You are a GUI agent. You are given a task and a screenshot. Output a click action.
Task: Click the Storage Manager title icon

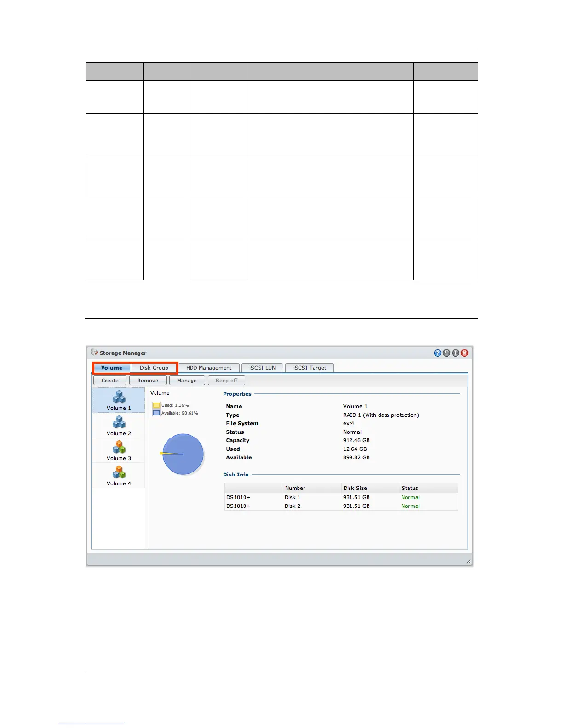95,353
